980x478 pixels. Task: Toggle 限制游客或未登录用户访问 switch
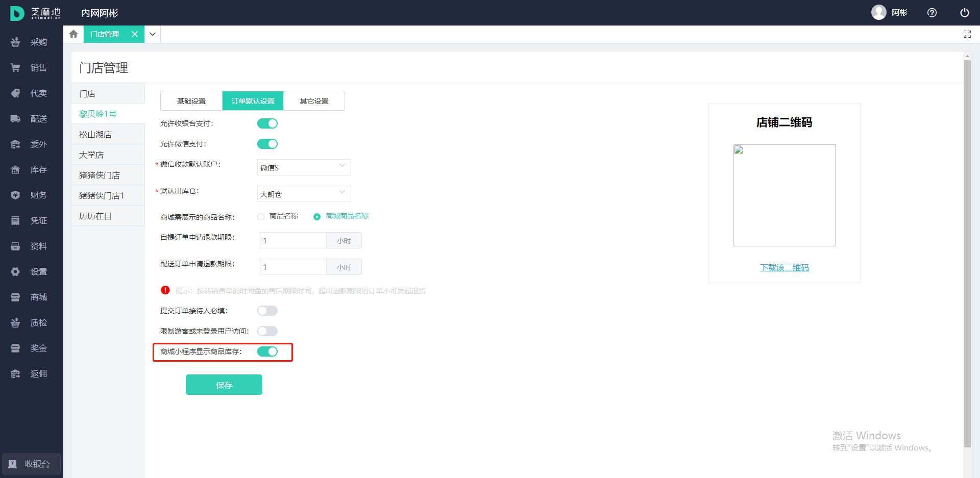tap(267, 331)
